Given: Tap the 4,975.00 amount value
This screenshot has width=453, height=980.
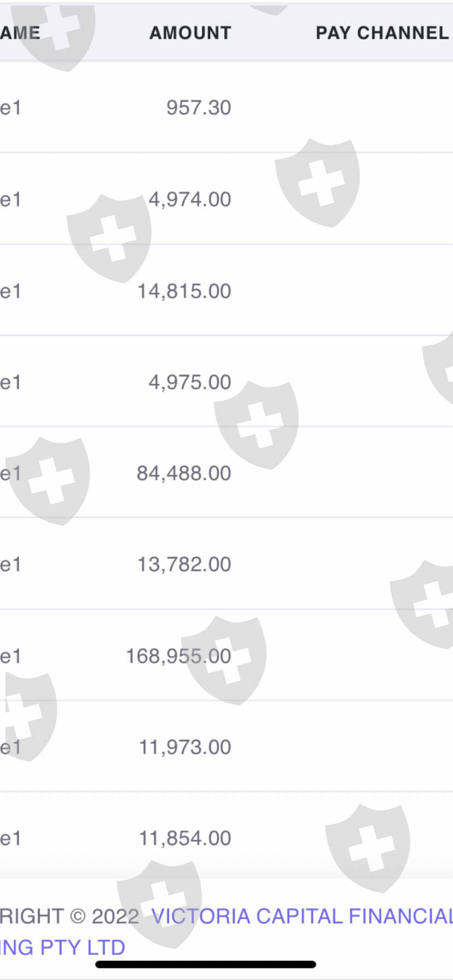Looking at the screenshot, I should (190, 382).
